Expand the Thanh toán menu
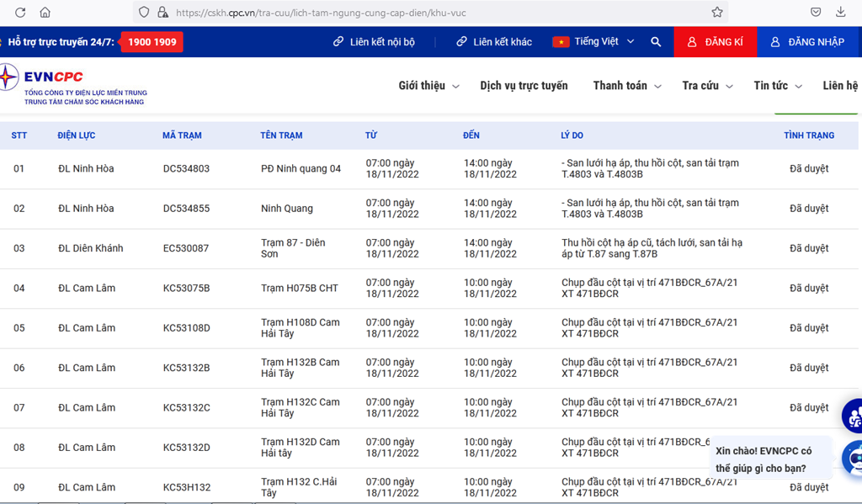 coord(626,86)
